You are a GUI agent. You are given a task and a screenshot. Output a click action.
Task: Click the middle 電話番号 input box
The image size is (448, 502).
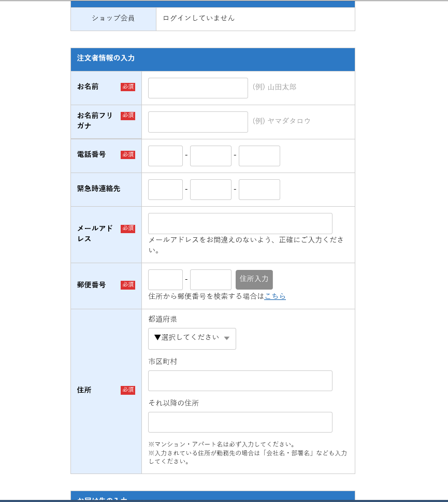point(210,155)
